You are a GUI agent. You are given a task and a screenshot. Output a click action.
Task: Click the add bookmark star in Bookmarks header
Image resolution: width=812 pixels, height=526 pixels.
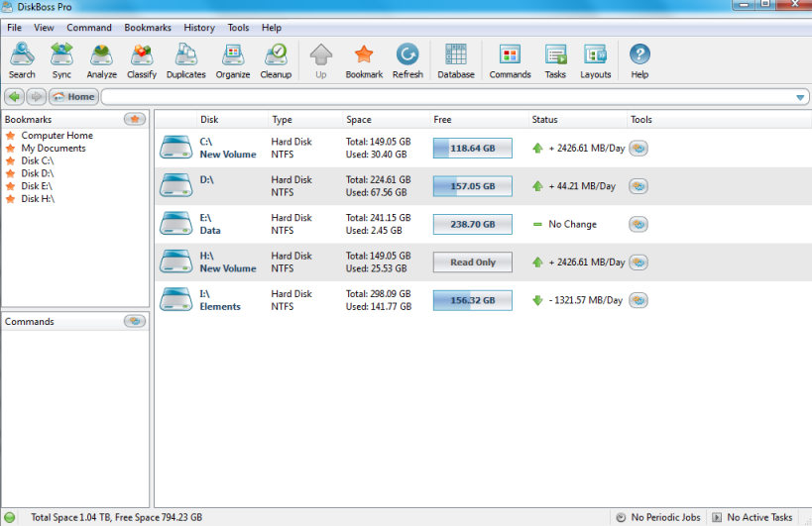135,120
